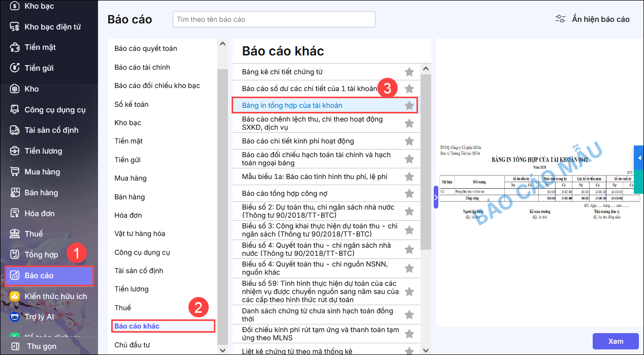This screenshot has width=644, height=355.
Task: Star Báo cáo đối chiếu hạch toán tài chính
Action: (409, 159)
